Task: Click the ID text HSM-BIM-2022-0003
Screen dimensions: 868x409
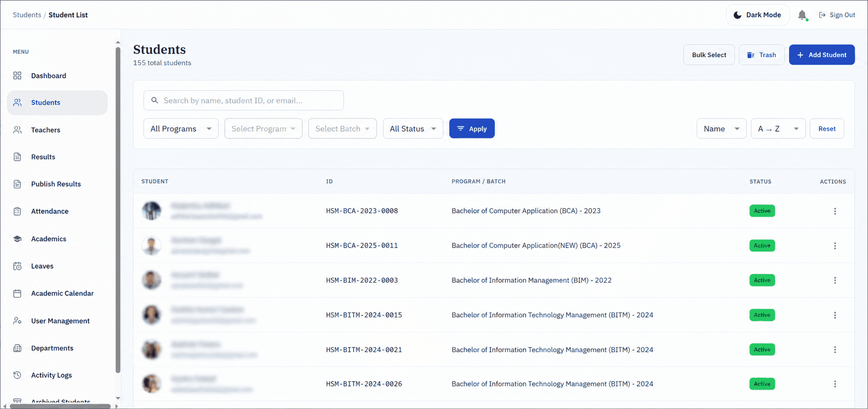Action: point(362,280)
